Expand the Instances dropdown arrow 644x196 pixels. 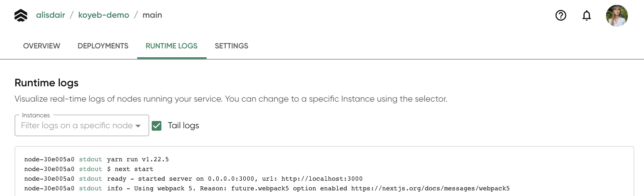(x=138, y=126)
